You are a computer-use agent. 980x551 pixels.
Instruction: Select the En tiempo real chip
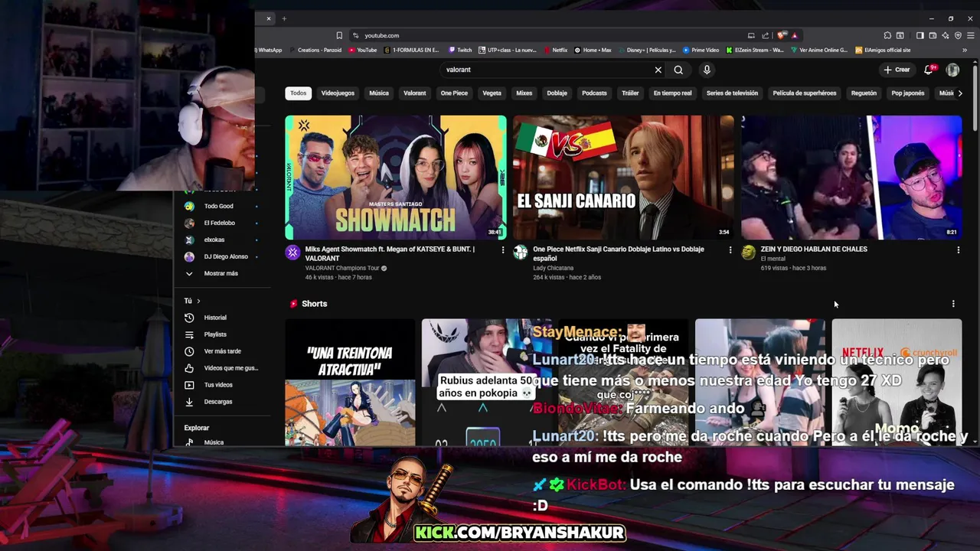click(x=672, y=93)
